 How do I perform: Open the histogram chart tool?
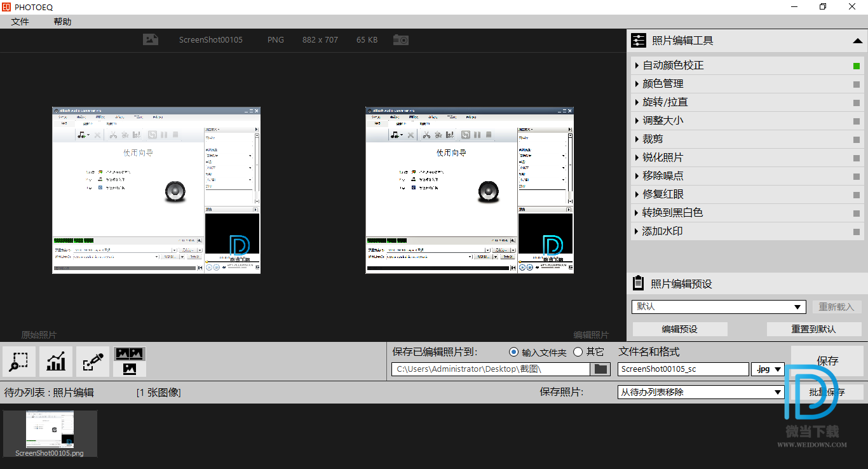pos(56,362)
